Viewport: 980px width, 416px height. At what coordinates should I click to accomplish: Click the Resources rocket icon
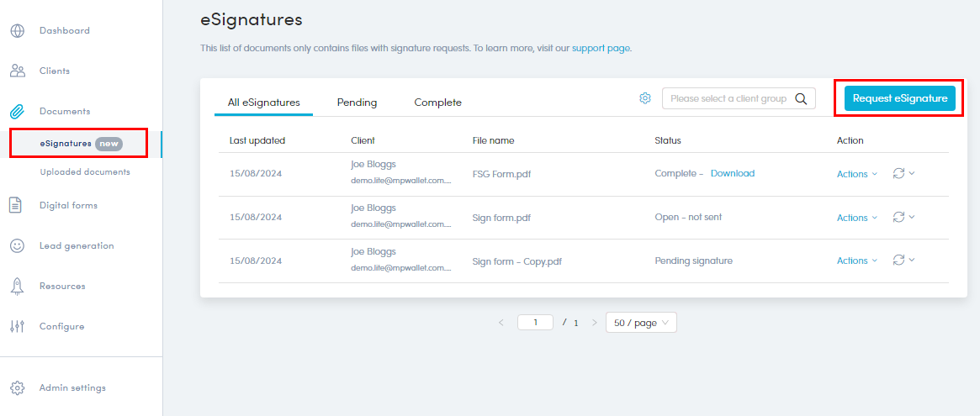17,286
